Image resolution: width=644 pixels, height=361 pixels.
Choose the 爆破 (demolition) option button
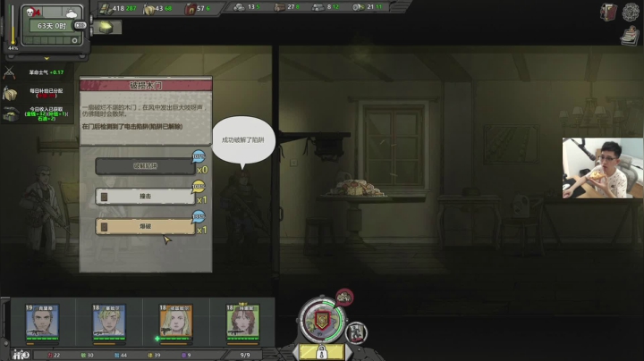click(x=145, y=226)
